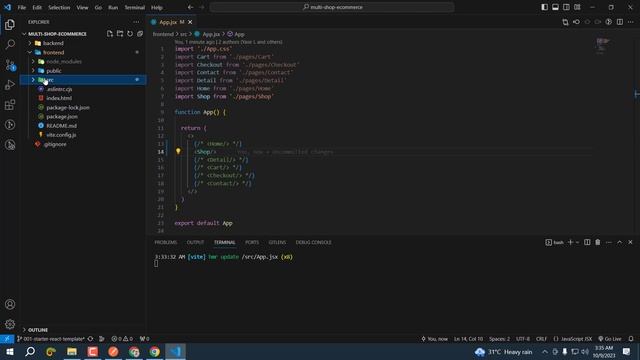Click New File icon in Explorer header
Screen dimensions: 640x360
[x=110, y=34]
